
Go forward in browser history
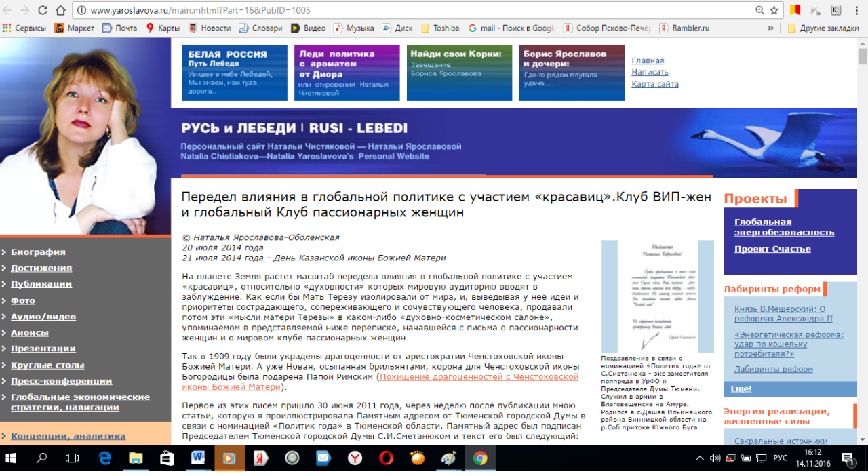point(26,11)
